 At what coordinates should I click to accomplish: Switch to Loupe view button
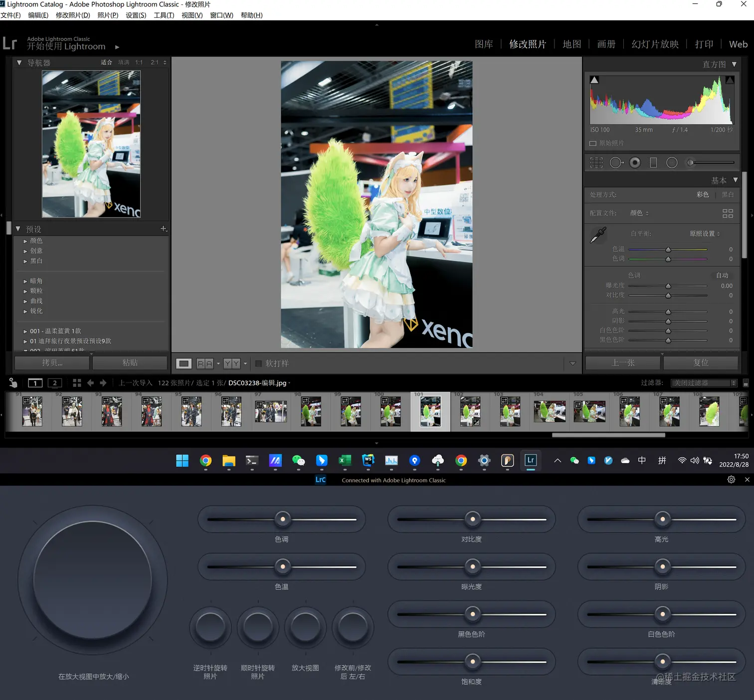coord(184,363)
